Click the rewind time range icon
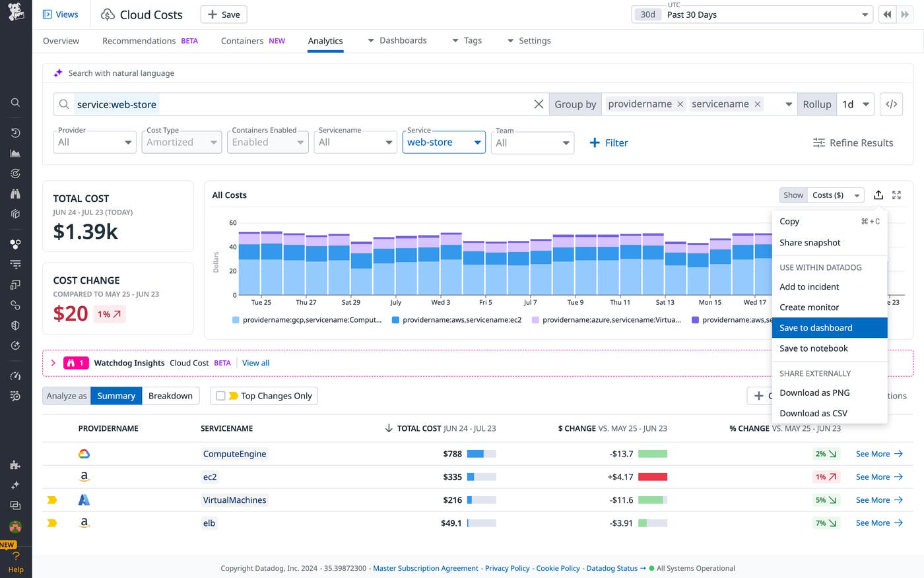Viewport: 924px width, 578px height. pyautogui.click(x=886, y=15)
